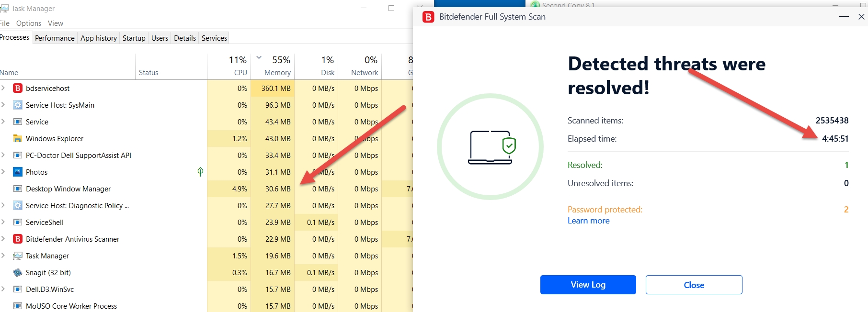This screenshot has height=312, width=868.
Task: Expand the Service process group
Action: pos(3,122)
